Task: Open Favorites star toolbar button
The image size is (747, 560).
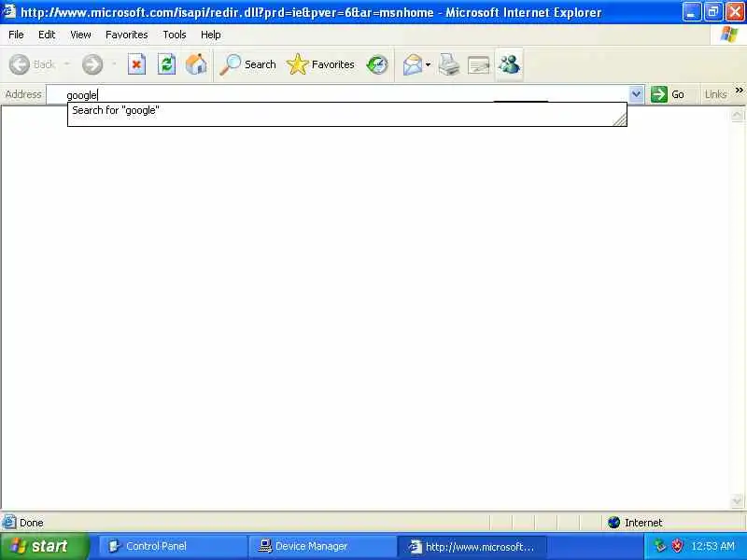Action: [320, 64]
